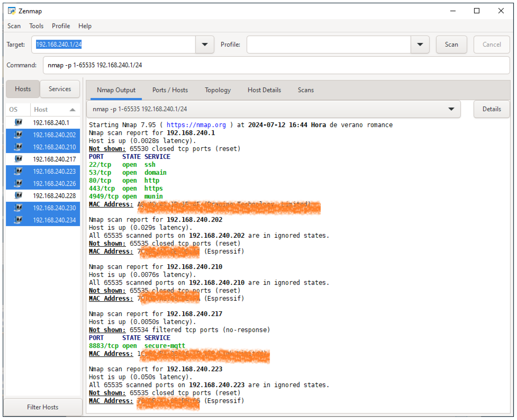Viewport: 517px width, 420px height.
Task: Click the OS icon beside 192.168.240.228
Action: click(18, 195)
